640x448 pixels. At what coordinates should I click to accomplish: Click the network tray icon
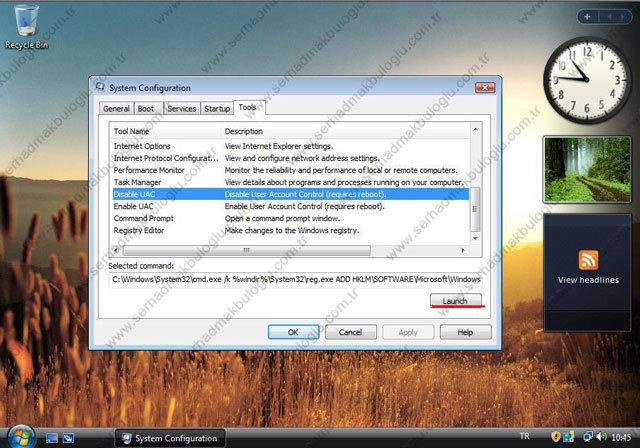[x=587, y=437]
